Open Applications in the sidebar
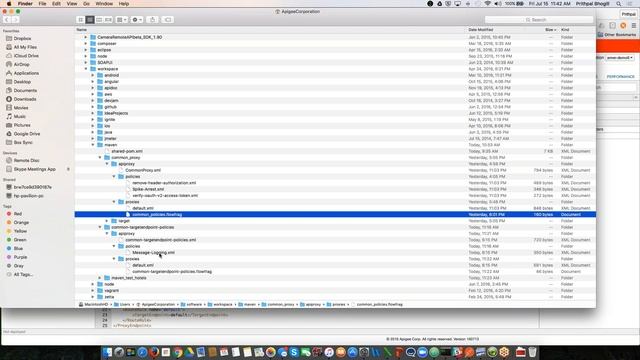This screenshot has width=640, height=360. pyautogui.click(x=26, y=73)
